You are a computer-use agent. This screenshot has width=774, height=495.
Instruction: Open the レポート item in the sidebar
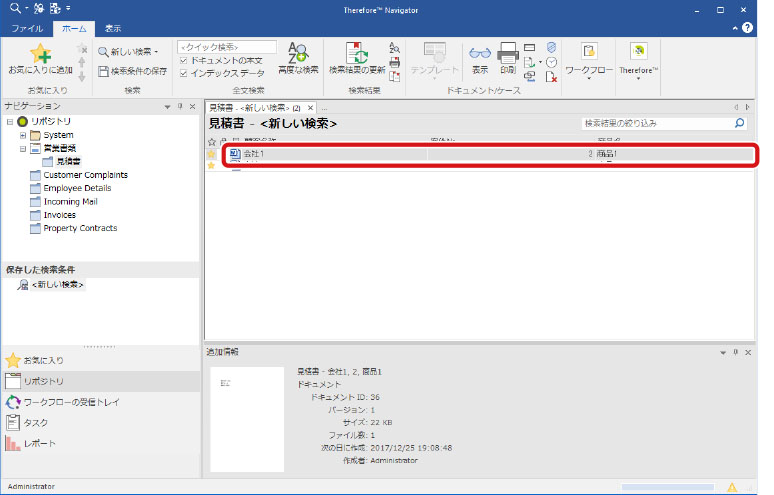coord(40,443)
